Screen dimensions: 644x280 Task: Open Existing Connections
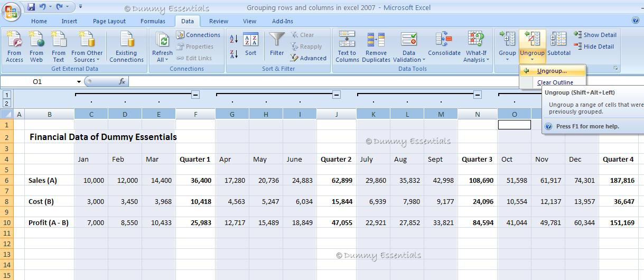coord(126,47)
